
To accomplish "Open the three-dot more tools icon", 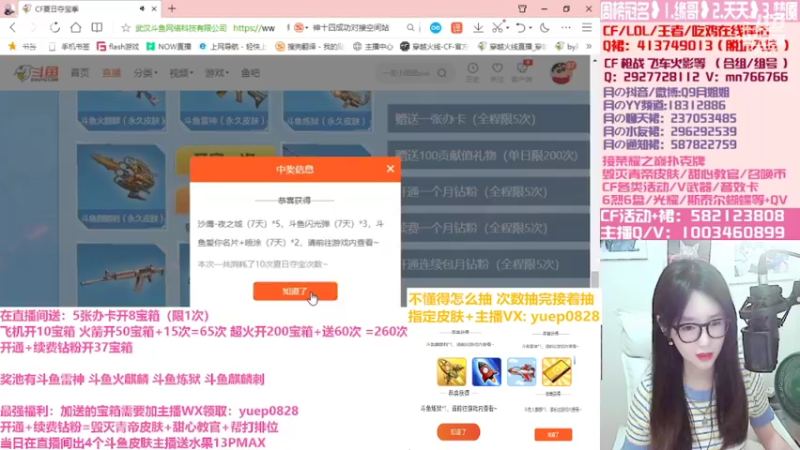I will 566,28.
